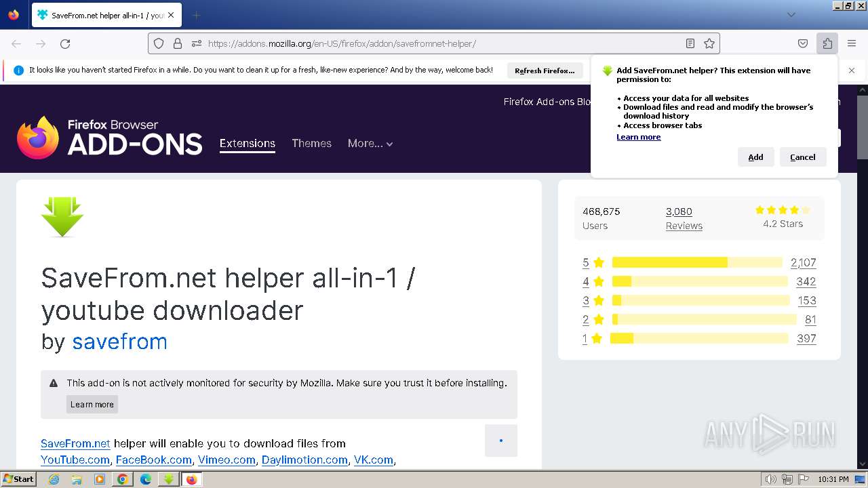List all tabs with the chevron button
Screen dimensions: 868x488
(x=791, y=15)
